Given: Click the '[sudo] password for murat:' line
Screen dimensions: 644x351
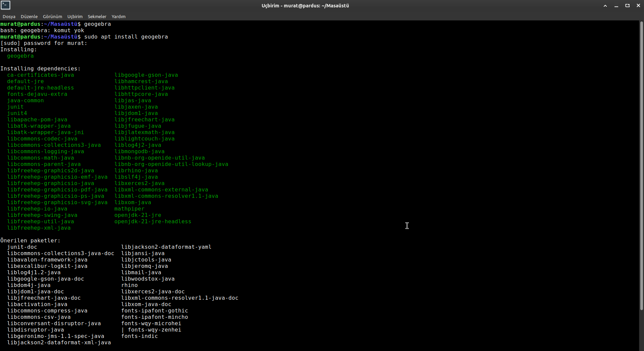Looking at the screenshot, I should click(x=44, y=43).
